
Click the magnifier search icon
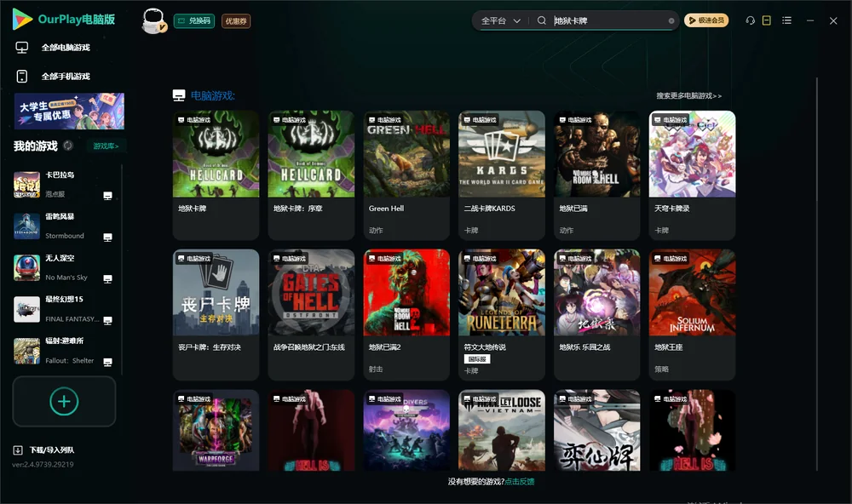pyautogui.click(x=542, y=20)
